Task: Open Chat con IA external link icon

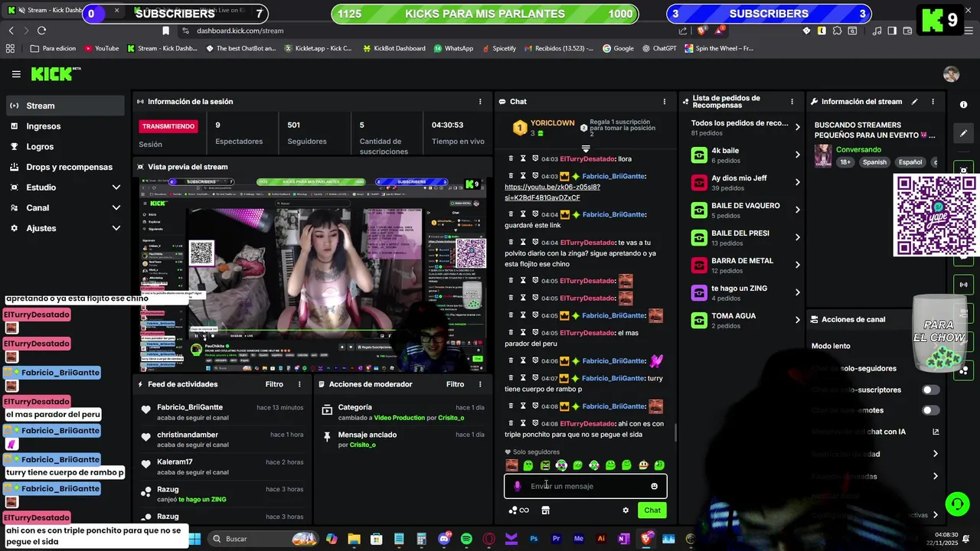Action: tap(936, 432)
